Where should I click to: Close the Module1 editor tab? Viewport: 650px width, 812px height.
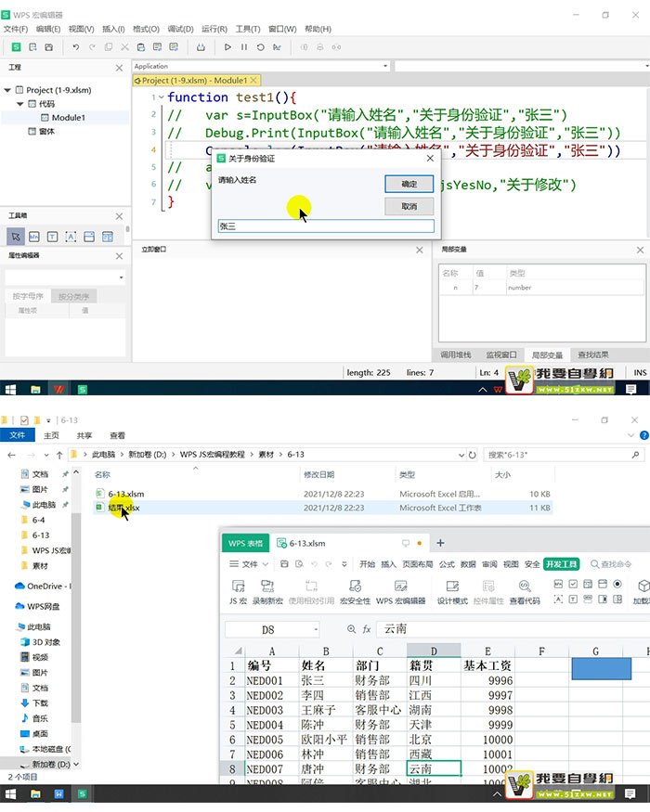(x=253, y=80)
